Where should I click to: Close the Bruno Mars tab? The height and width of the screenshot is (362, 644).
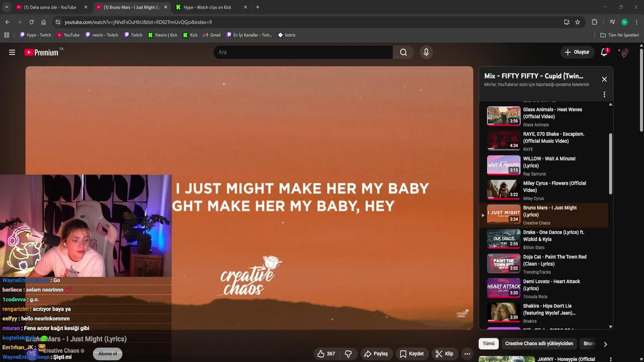coord(166,7)
